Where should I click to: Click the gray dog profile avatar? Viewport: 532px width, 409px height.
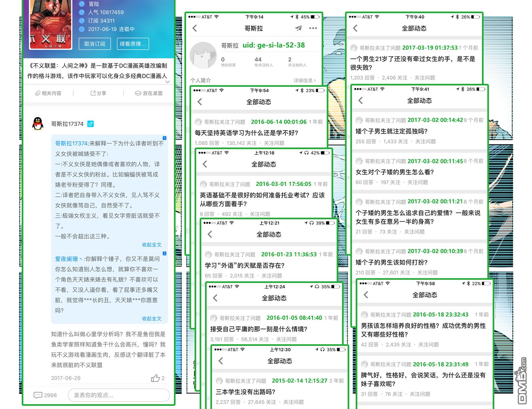click(203, 55)
